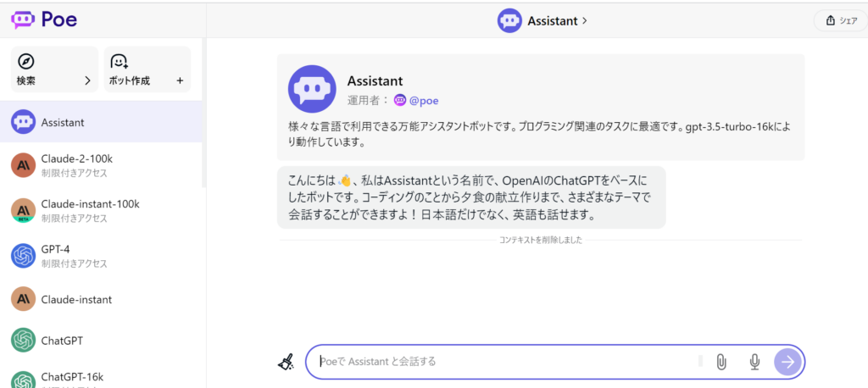868x388 pixels.
Task: Open the 検索 explore card
Action: [x=54, y=69]
